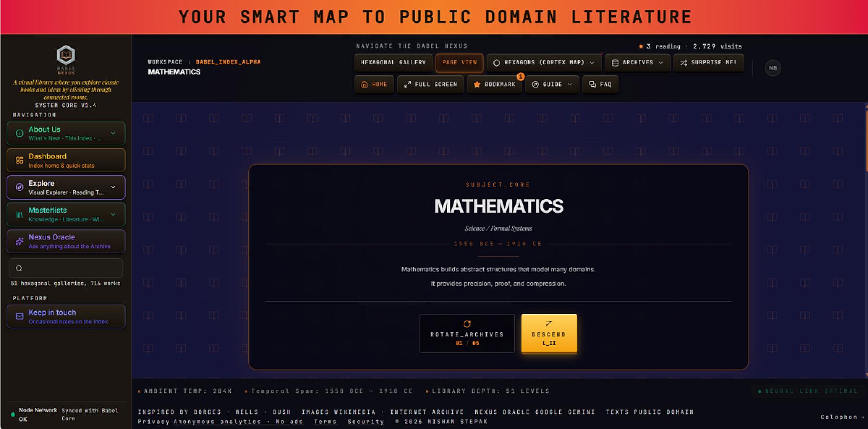The image size is (868, 429).
Task: Expand the Masterlists section chevron
Action: point(113,214)
